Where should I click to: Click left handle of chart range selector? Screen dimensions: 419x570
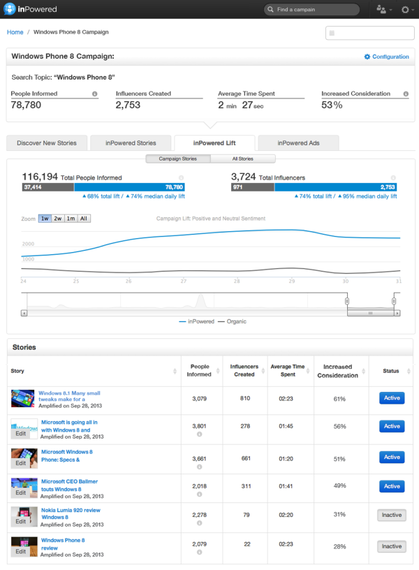(347, 301)
